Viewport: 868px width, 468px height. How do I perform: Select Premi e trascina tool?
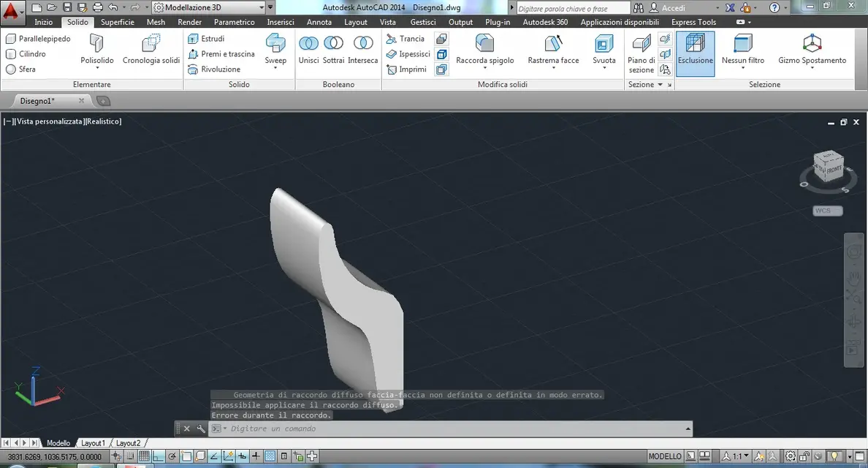point(221,53)
